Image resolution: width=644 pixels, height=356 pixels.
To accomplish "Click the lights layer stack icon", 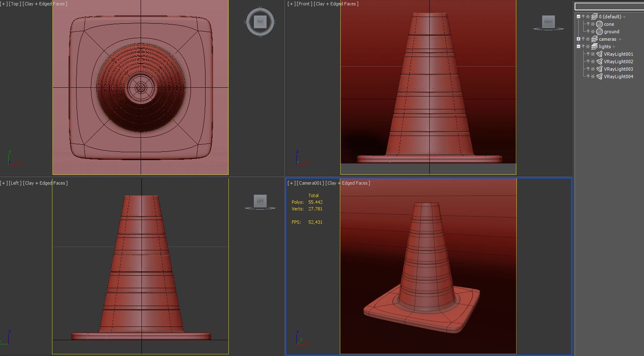I will tap(594, 47).
